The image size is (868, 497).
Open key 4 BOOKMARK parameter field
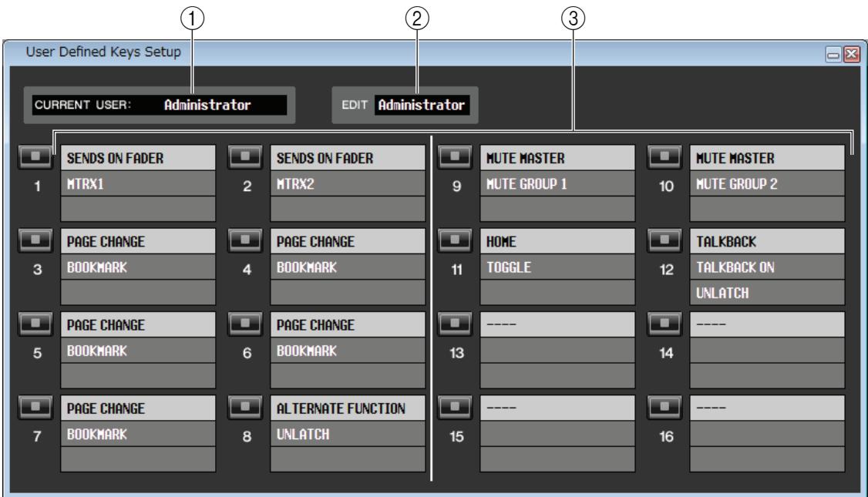[x=348, y=267]
